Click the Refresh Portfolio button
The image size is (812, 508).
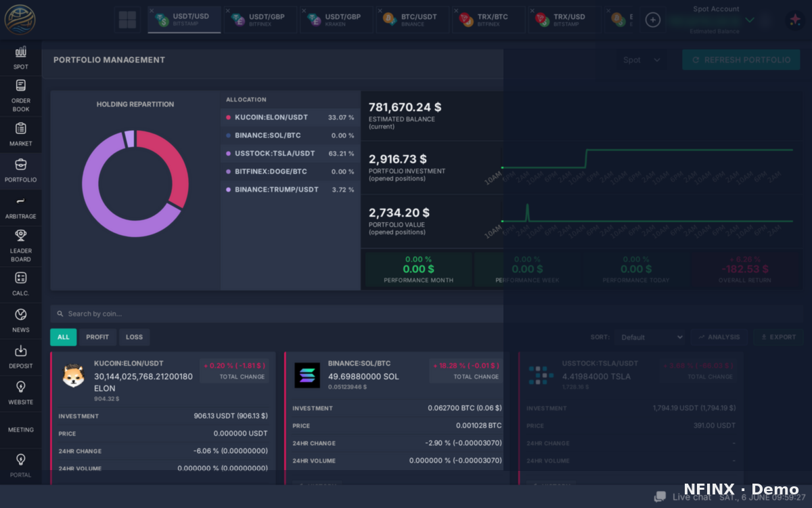point(741,60)
